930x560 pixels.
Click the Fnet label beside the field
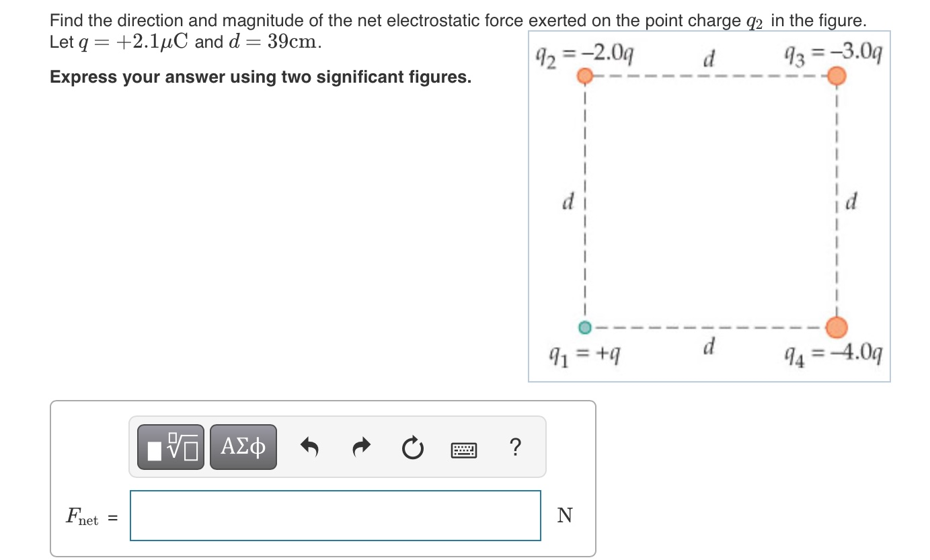point(86,516)
